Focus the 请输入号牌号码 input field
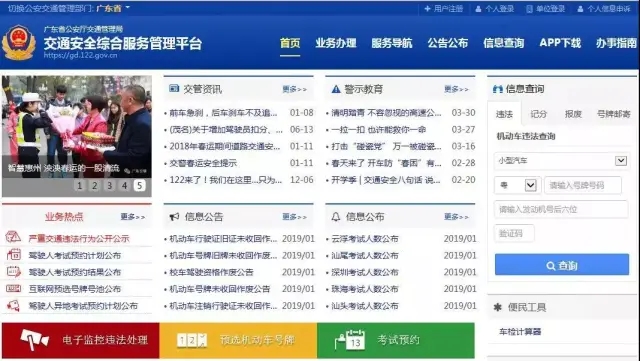Image resolution: width=640 pixels, height=361 pixels. [583, 185]
